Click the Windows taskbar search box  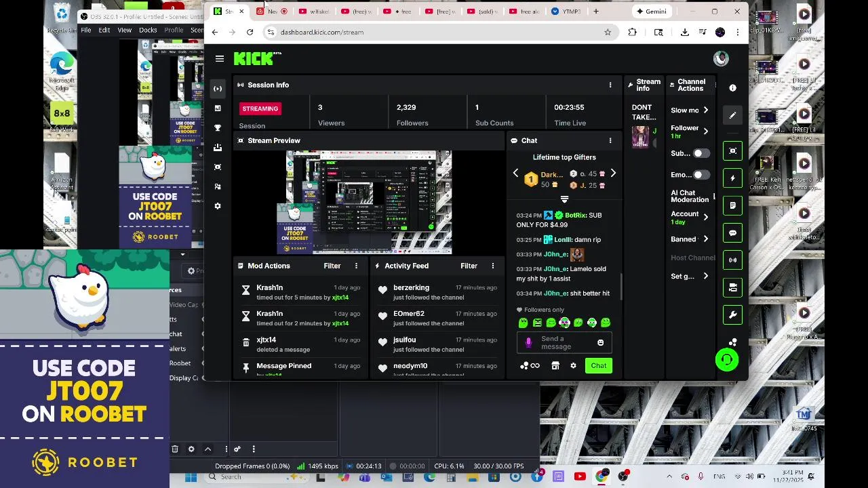256,477
